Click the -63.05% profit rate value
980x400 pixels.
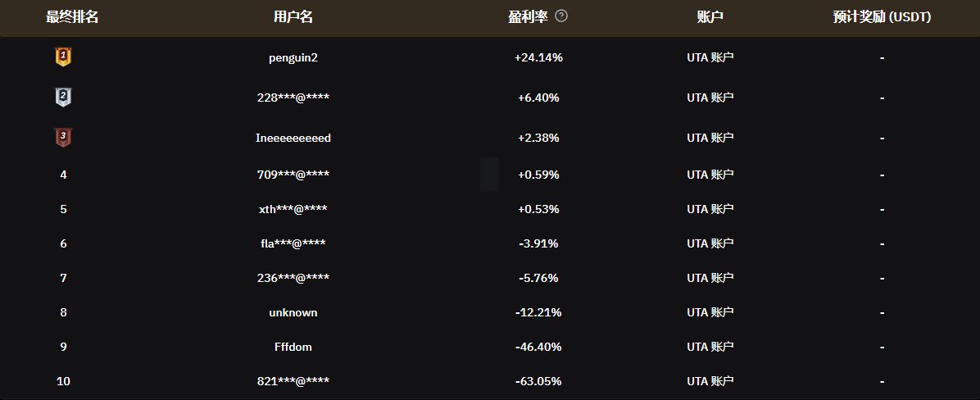tap(538, 381)
